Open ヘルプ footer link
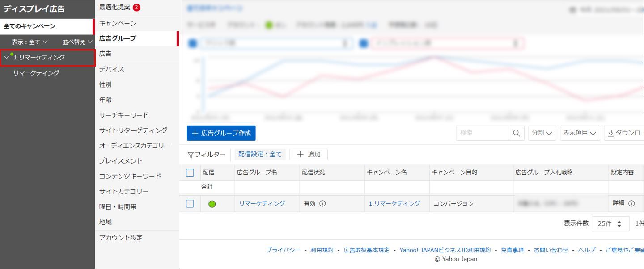 [x=587, y=250]
